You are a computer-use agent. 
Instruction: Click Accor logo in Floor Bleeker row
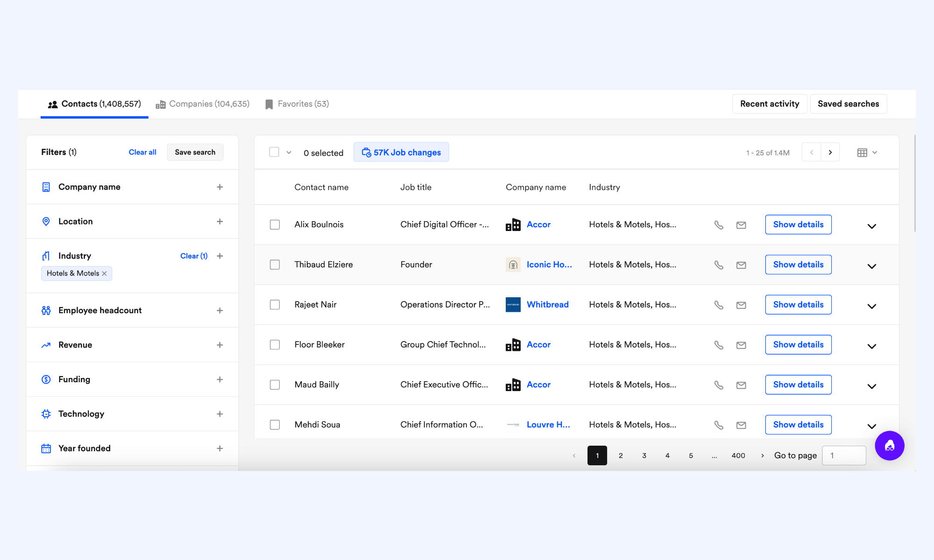pyautogui.click(x=513, y=345)
